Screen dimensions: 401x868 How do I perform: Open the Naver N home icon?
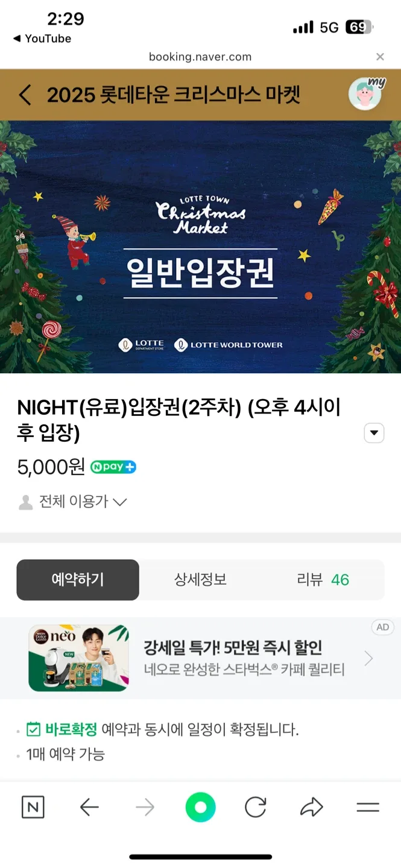(33, 807)
